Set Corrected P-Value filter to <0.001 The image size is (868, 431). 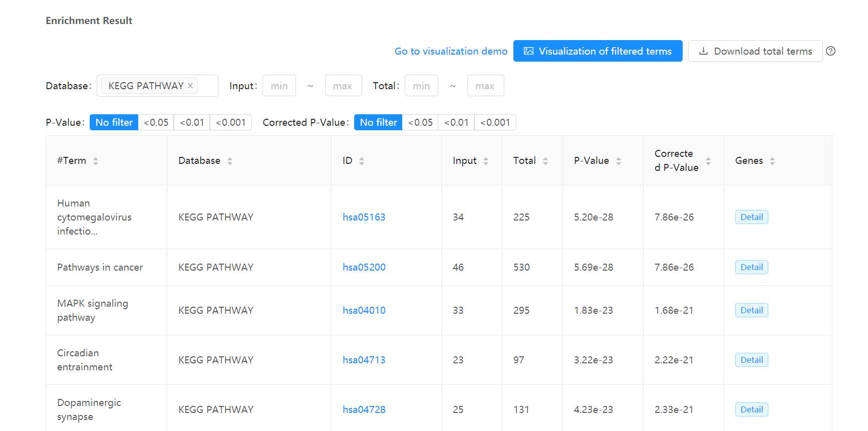(x=495, y=122)
